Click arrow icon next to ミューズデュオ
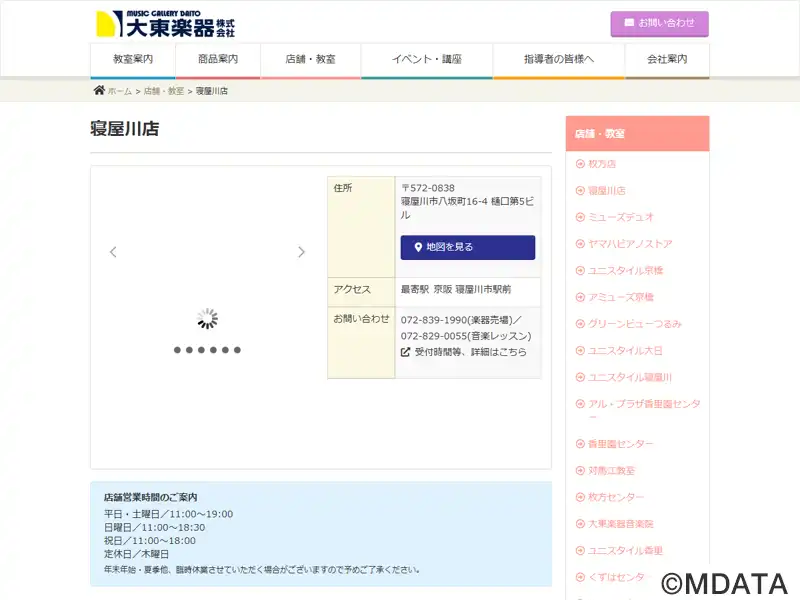Viewport: 800px width, 600px height. pos(580,217)
